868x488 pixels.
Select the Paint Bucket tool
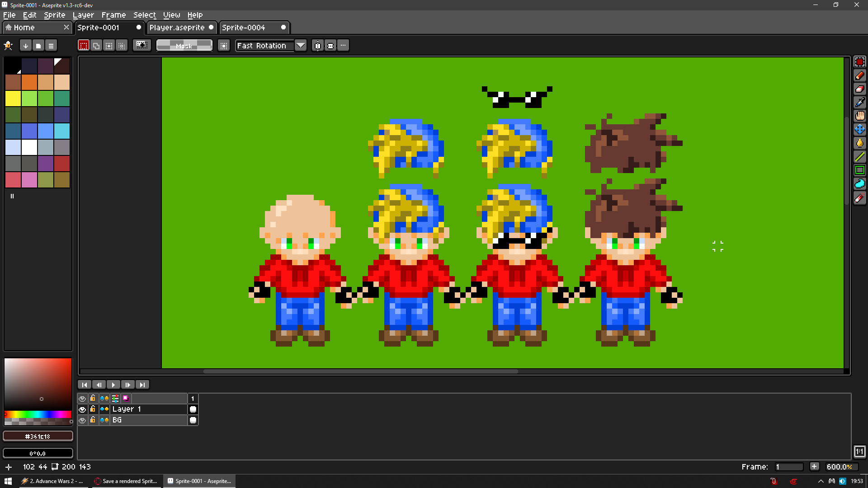point(859,143)
